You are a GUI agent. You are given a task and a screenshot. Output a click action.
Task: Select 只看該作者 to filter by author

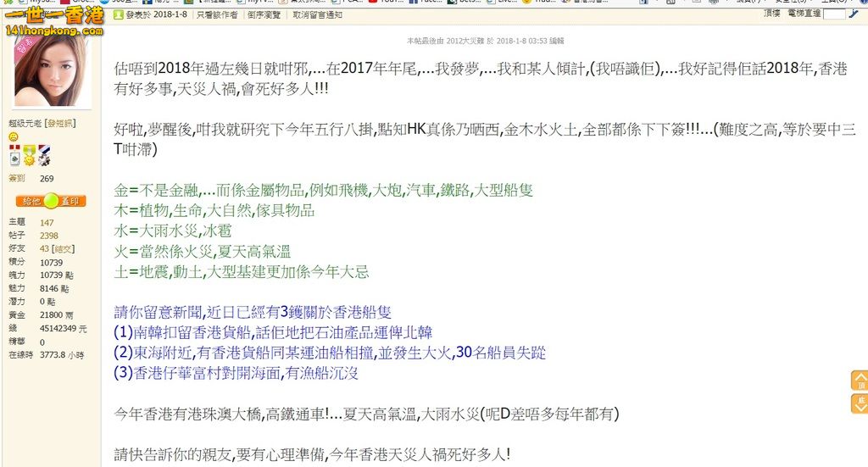(217, 15)
